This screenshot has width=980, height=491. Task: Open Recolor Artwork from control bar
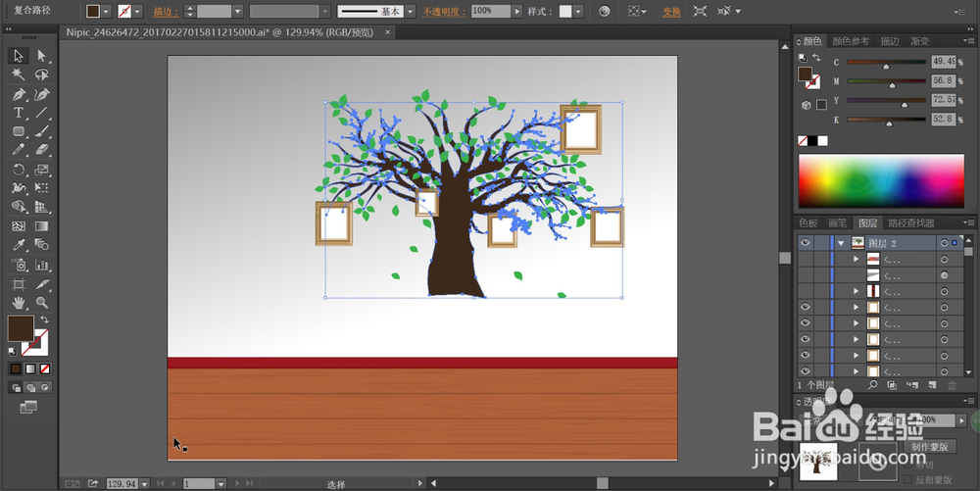coord(604,11)
